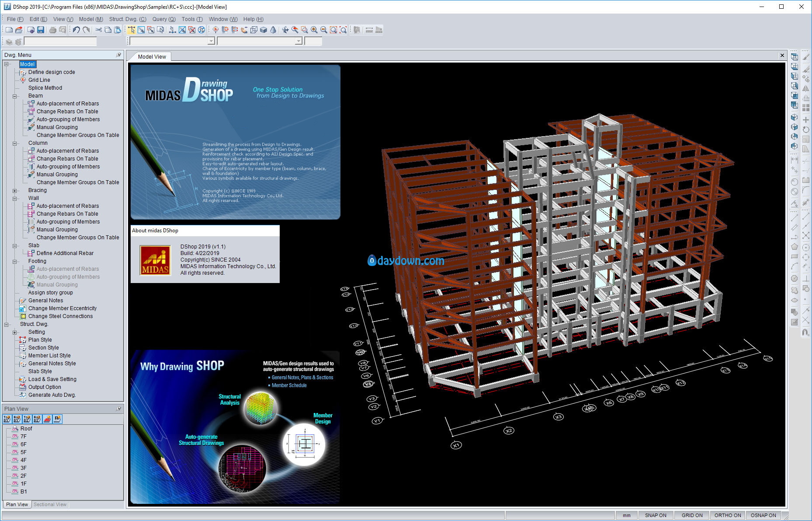This screenshot has height=521, width=812.
Task: Click the Cut scissors icon
Action: pyautogui.click(x=98, y=30)
